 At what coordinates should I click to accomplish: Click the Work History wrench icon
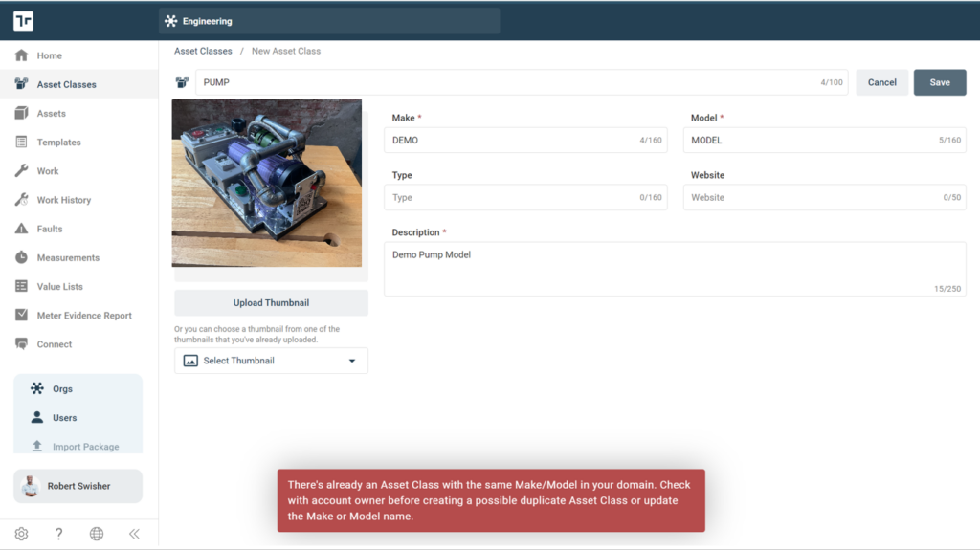(x=21, y=199)
